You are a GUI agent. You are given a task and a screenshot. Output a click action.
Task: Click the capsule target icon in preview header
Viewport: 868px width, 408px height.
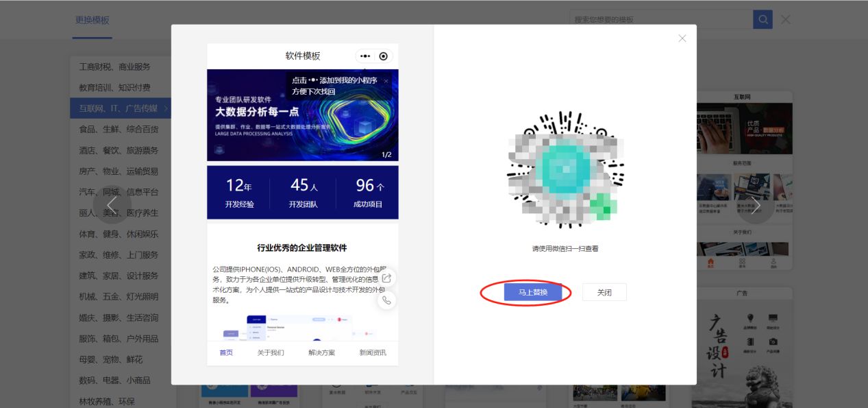(x=384, y=56)
